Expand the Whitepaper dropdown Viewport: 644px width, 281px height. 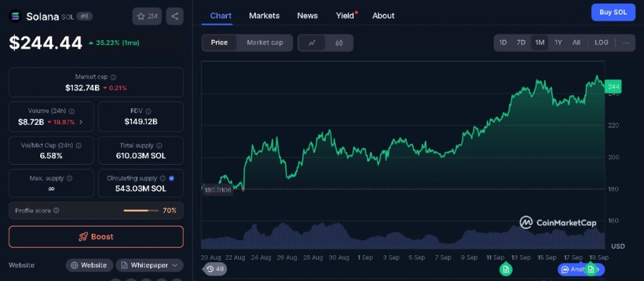149,265
